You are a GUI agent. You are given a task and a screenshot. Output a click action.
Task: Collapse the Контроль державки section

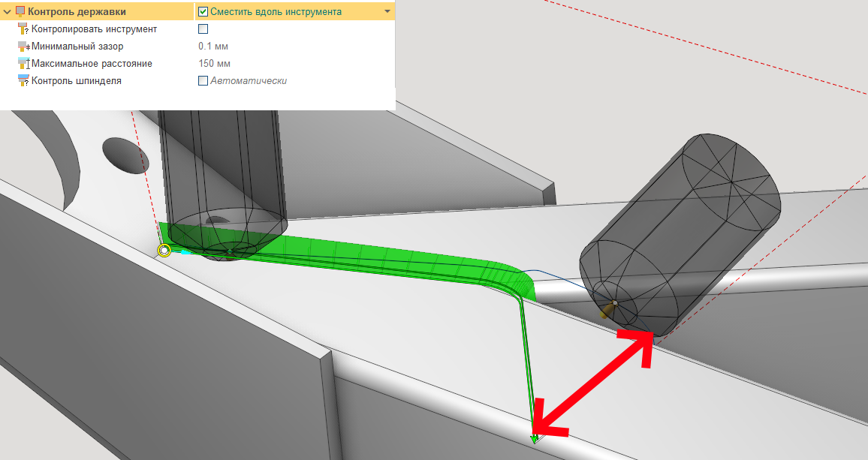click(7, 11)
